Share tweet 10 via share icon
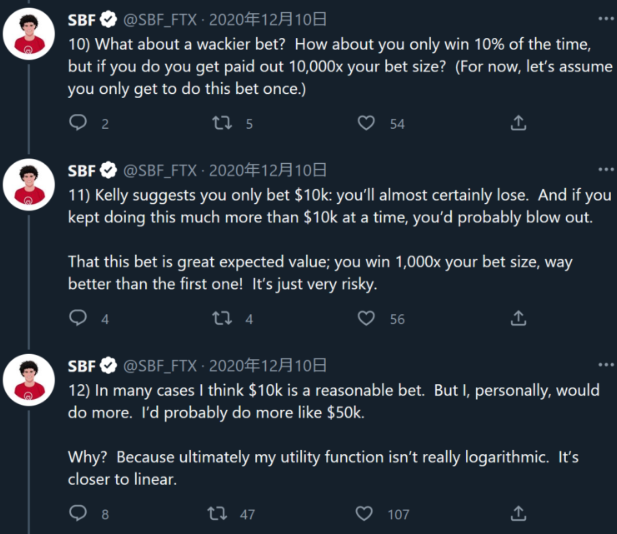 [x=518, y=123]
